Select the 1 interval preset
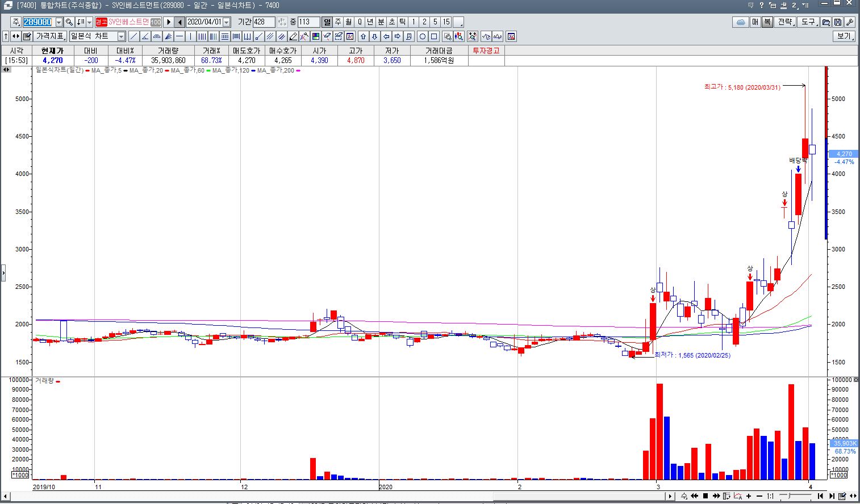The width and height of the screenshot is (860, 504). [x=414, y=22]
